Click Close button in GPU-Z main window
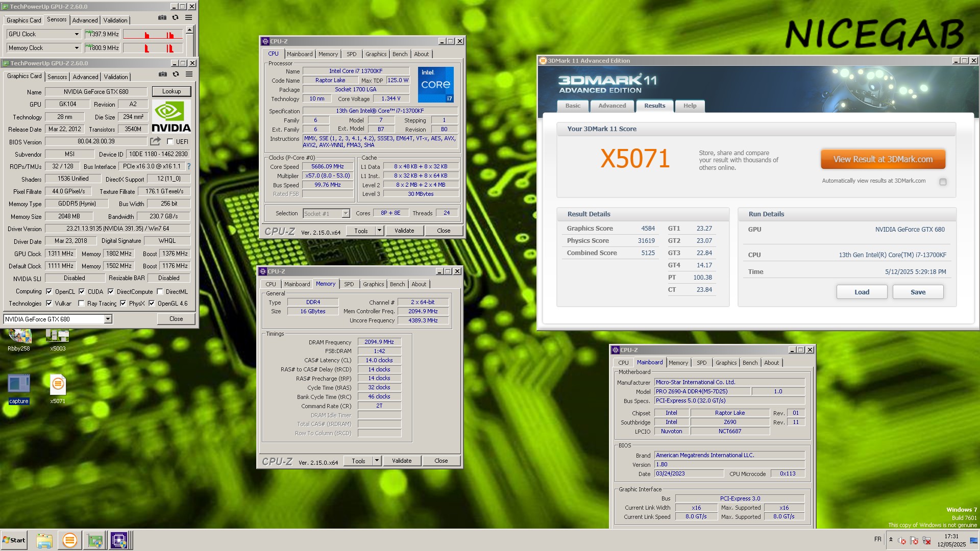Viewport: 980px width, 551px height. [x=176, y=319]
